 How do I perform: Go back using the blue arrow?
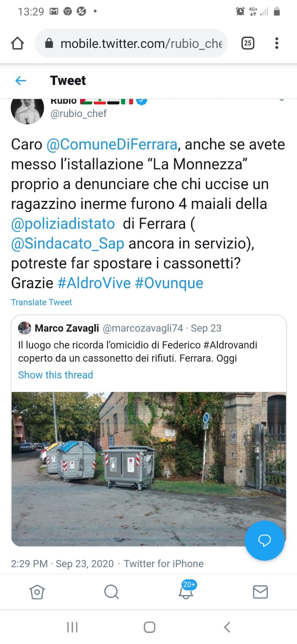[21, 80]
